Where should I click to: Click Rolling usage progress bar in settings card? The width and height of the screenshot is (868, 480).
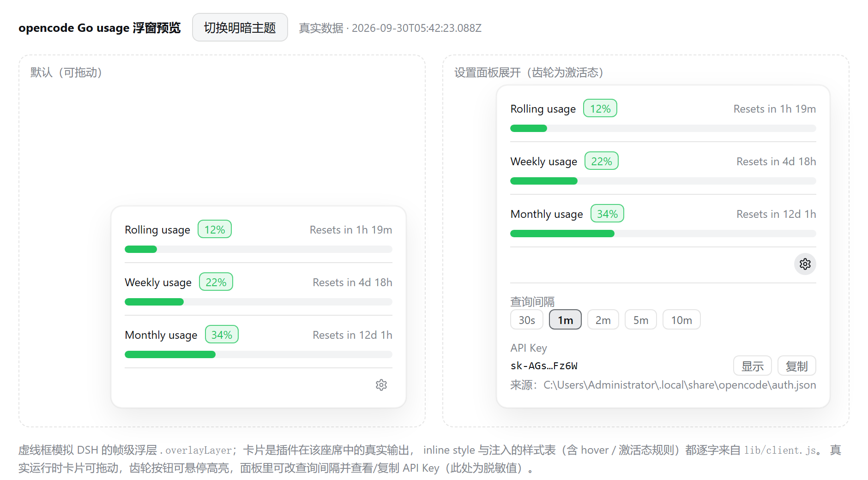point(663,128)
